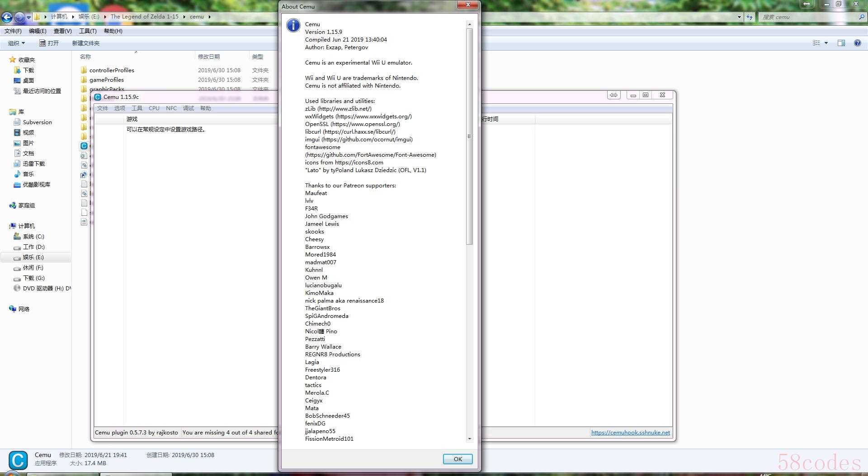Expand the view options dropdown arrow
This screenshot has height=476, width=868.
826,43
